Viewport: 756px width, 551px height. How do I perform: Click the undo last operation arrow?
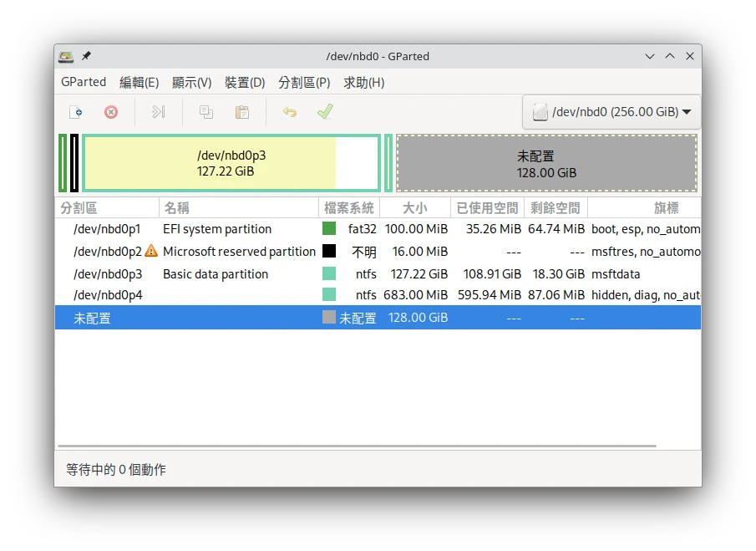point(290,112)
